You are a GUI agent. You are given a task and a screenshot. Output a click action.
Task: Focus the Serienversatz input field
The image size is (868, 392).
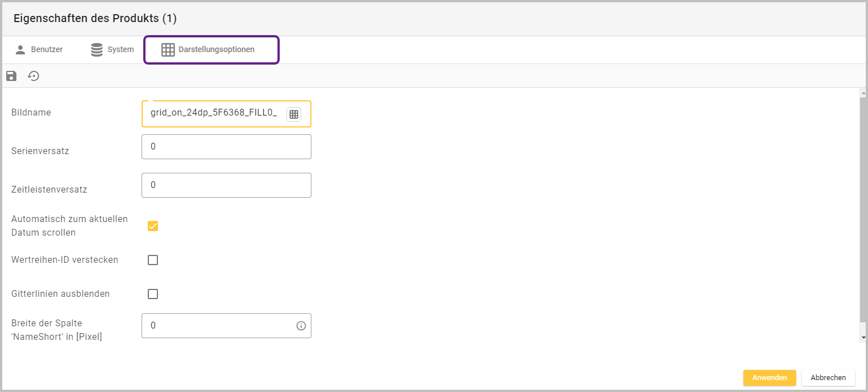point(226,147)
